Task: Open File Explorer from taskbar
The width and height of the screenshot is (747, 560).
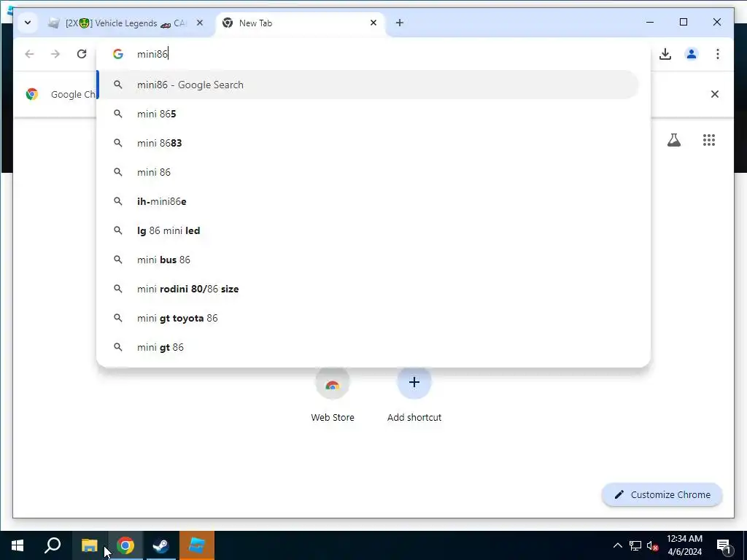Action: point(89,545)
